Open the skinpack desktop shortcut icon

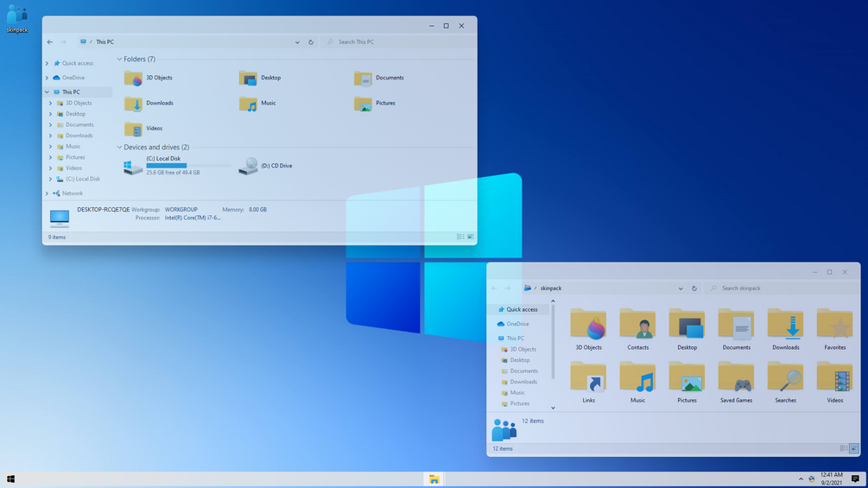(17, 18)
